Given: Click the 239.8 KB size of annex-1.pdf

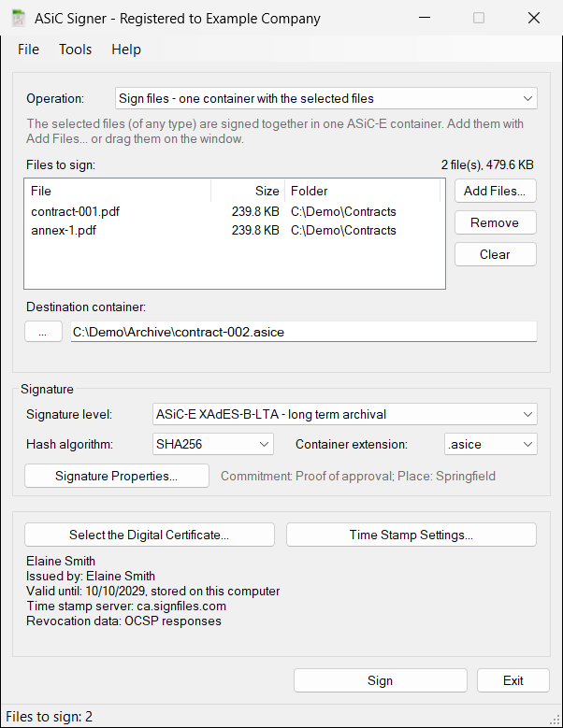Looking at the screenshot, I should pos(255,230).
